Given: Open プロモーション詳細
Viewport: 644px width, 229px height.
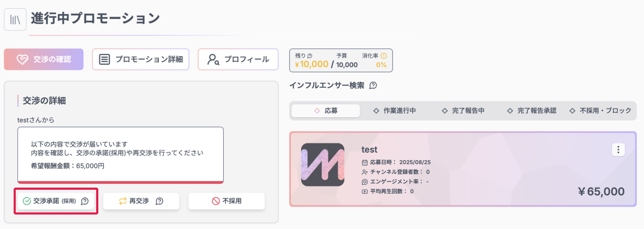Looking at the screenshot, I should (141, 59).
